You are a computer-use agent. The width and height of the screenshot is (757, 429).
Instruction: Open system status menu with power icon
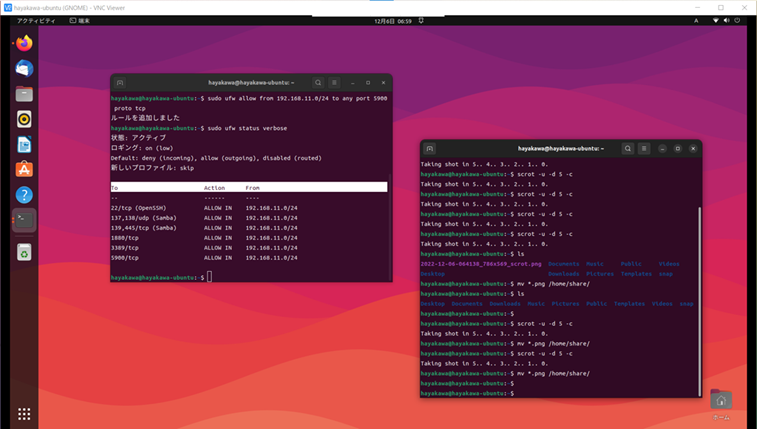[738, 20]
